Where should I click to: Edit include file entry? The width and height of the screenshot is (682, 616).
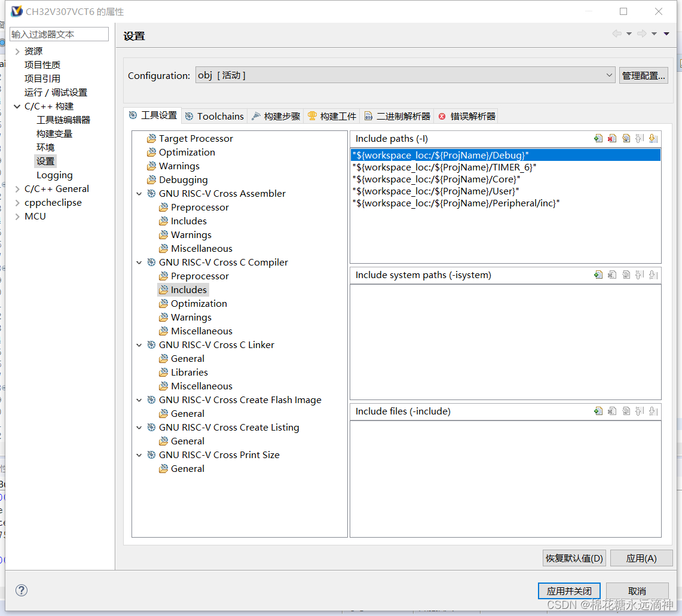click(626, 411)
